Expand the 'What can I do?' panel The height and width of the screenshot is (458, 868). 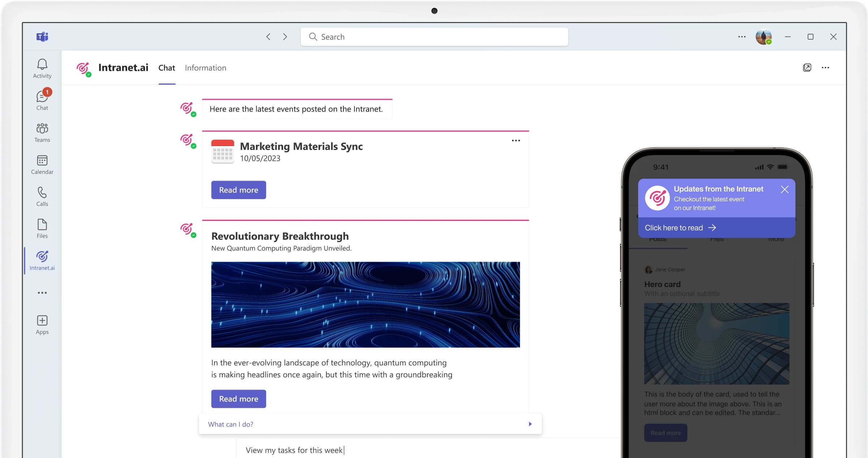pyautogui.click(x=530, y=424)
